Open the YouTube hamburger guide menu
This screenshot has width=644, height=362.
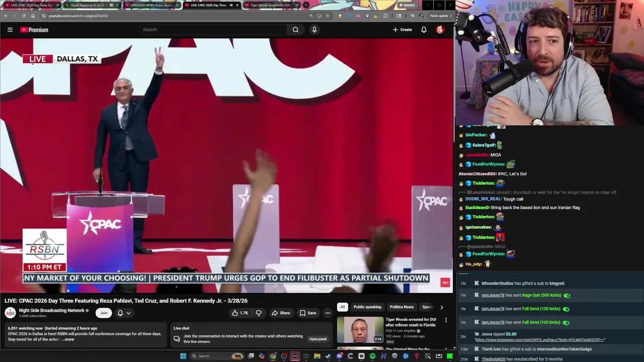pyautogui.click(x=10, y=30)
